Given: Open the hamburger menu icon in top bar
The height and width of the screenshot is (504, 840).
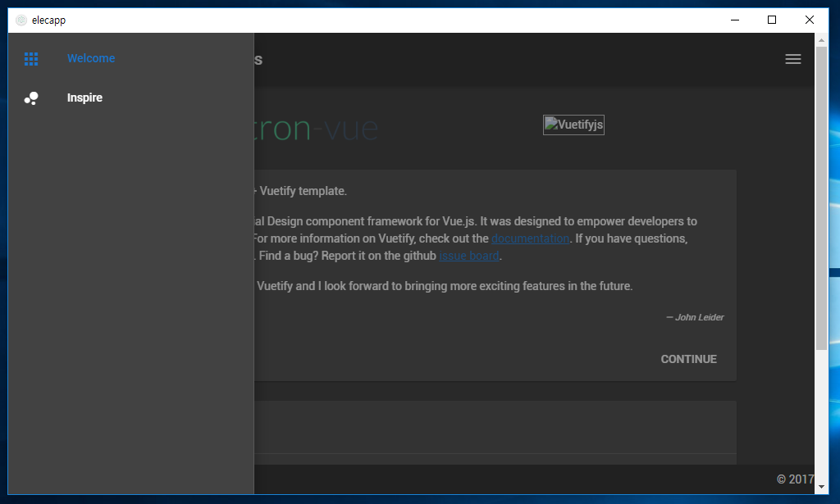Looking at the screenshot, I should [793, 59].
